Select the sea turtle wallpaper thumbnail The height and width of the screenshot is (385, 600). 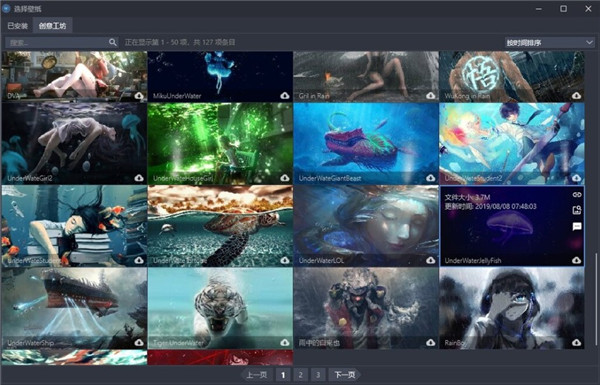(220, 226)
